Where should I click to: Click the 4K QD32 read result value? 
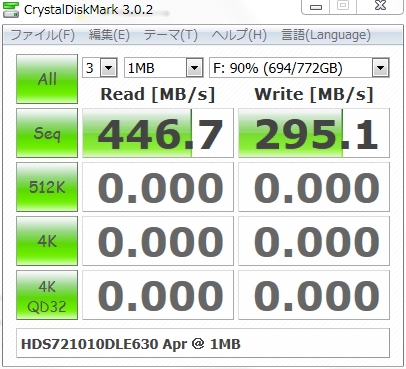coord(158,295)
